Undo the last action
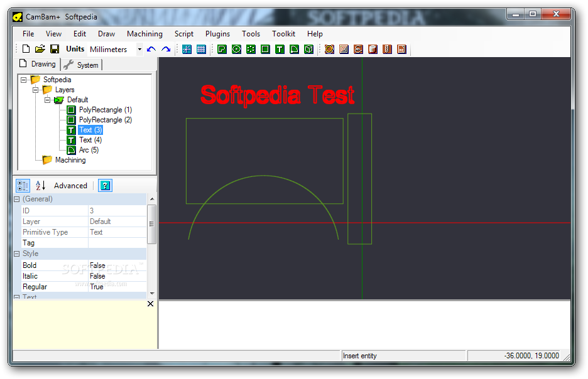Screen dimensions: 588x379 click(151, 49)
